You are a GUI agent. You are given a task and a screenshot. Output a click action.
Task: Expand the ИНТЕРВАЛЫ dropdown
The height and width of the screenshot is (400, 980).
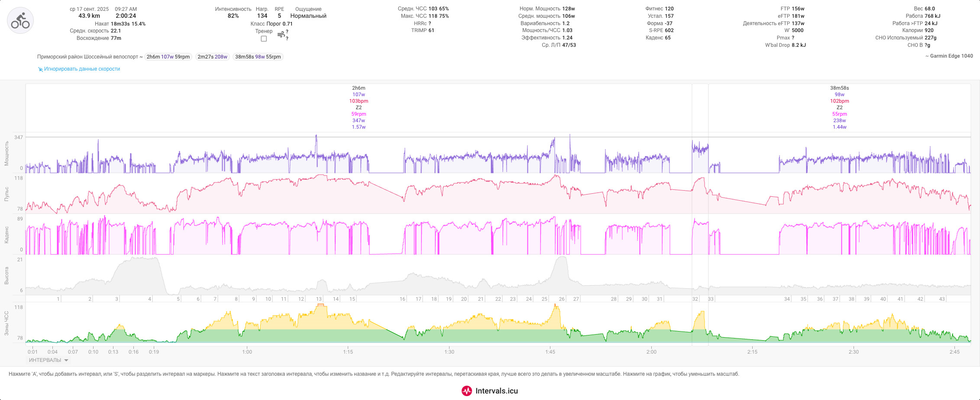pos(49,360)
